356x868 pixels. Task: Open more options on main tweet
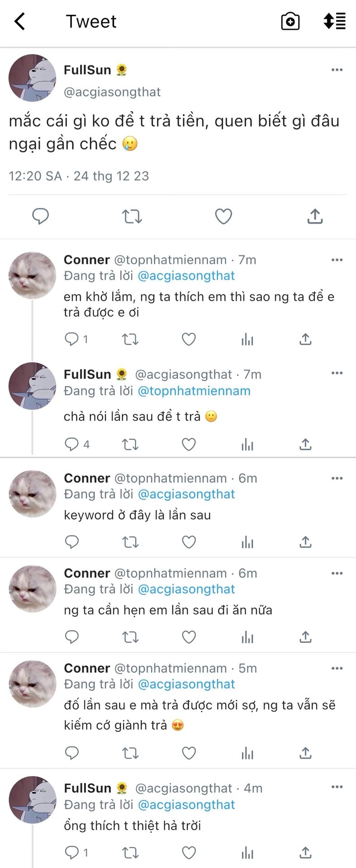click(x=337, y=70)
